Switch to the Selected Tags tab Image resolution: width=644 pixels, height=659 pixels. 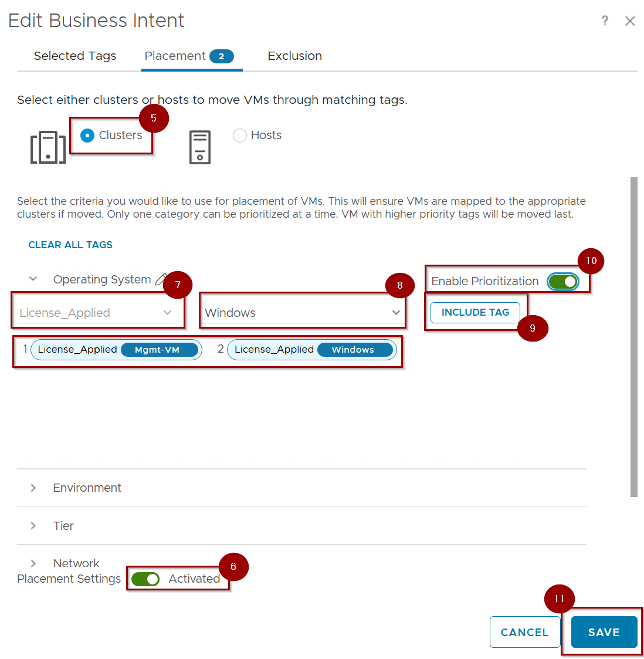point(75,56)
